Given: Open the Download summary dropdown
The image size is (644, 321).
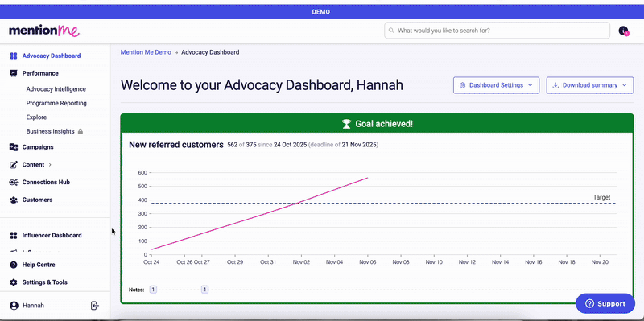Looking at the screenshot, I should point(590,85).
